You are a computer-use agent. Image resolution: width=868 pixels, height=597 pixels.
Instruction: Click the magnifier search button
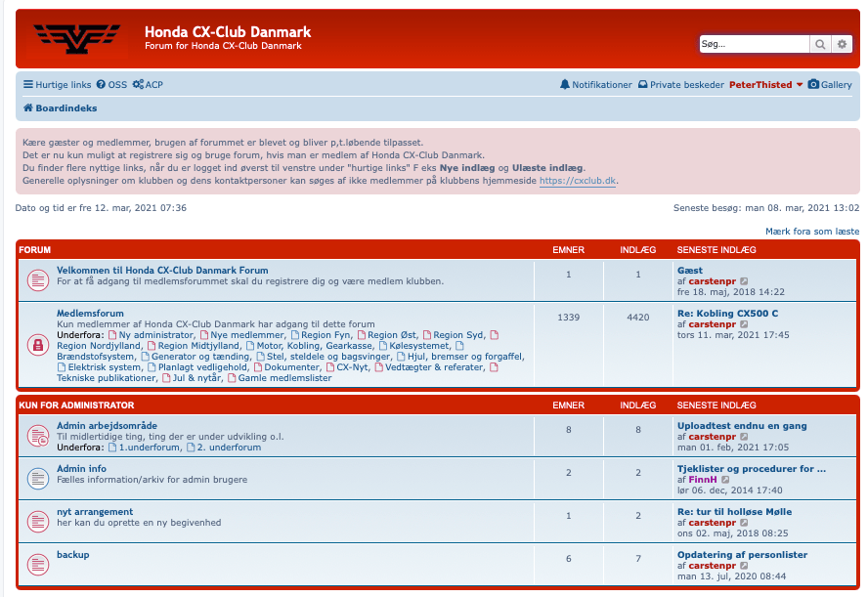[x=820, y=44]
